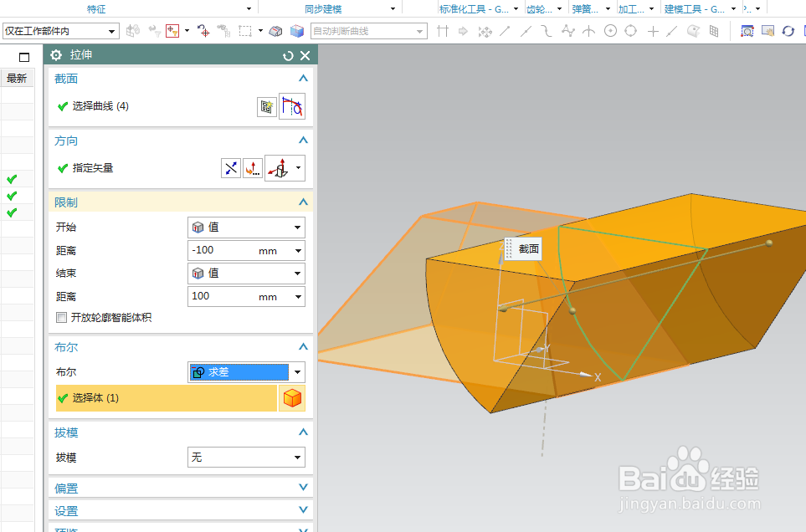The height and width of the screenshot is (532, 806).
Task: Click the rectangle selection marquee icon
Action: [245, 31]
